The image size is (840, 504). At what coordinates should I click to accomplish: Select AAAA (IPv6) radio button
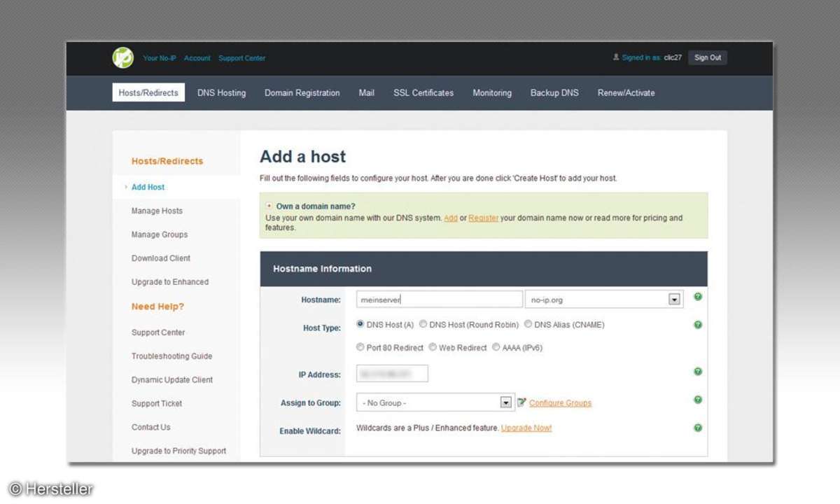496,347
